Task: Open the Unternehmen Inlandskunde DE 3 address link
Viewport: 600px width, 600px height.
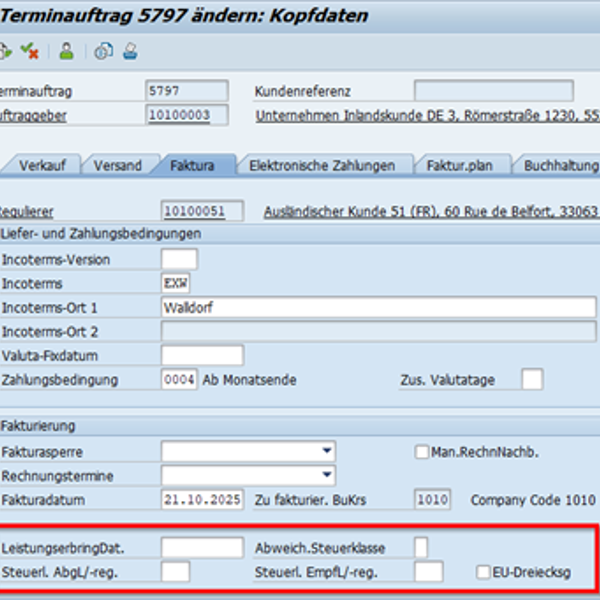Action: (428, 116)
